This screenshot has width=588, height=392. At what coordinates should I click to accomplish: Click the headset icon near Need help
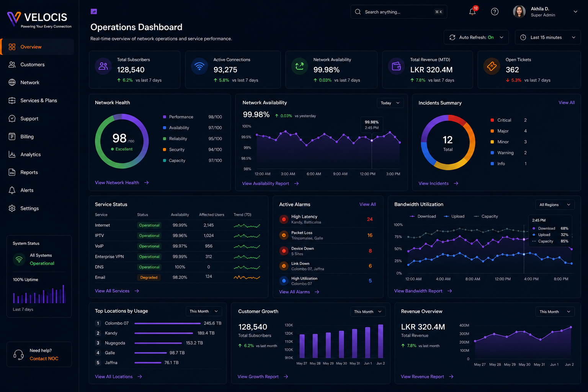[18, 354]
